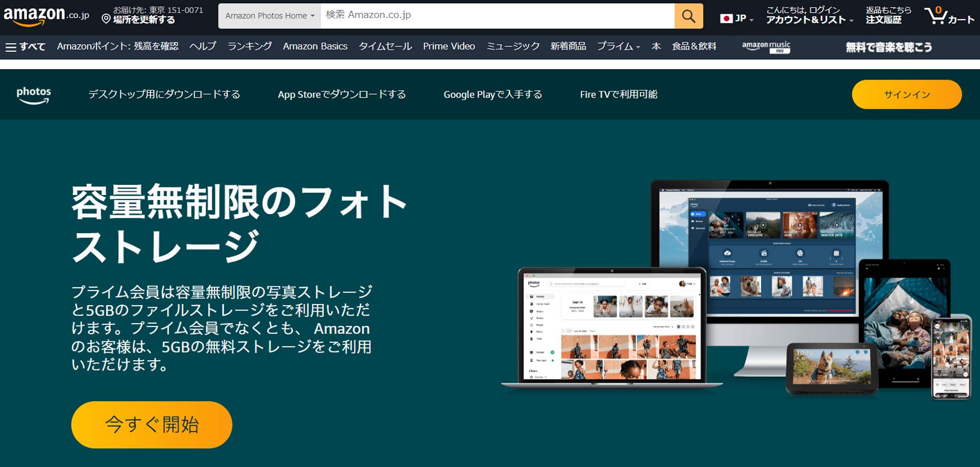The height and width of the screenshot is (467, 980).
Task: Click the orange search magnifier button
Action: pos(689,16)
